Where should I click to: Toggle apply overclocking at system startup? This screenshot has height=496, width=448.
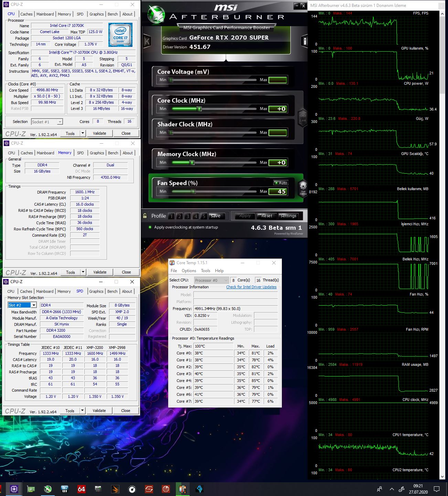(150, 227)
